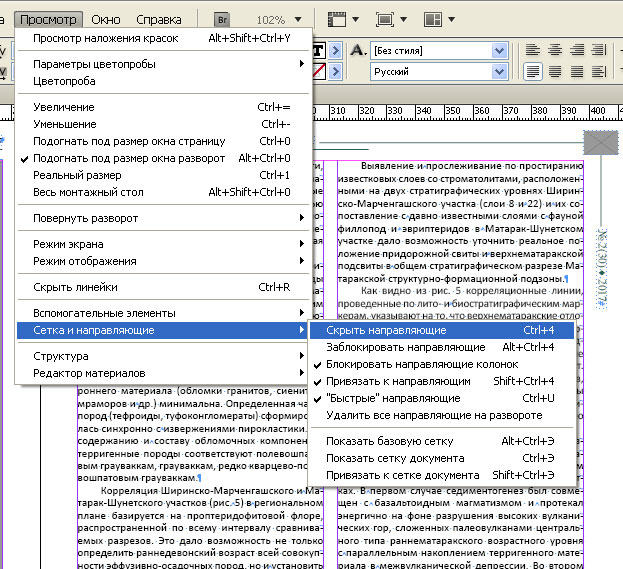Choose 'Заблокировать направляющие'
The width and height of the screenshot is (623, 569).
[x=442, y=347]
